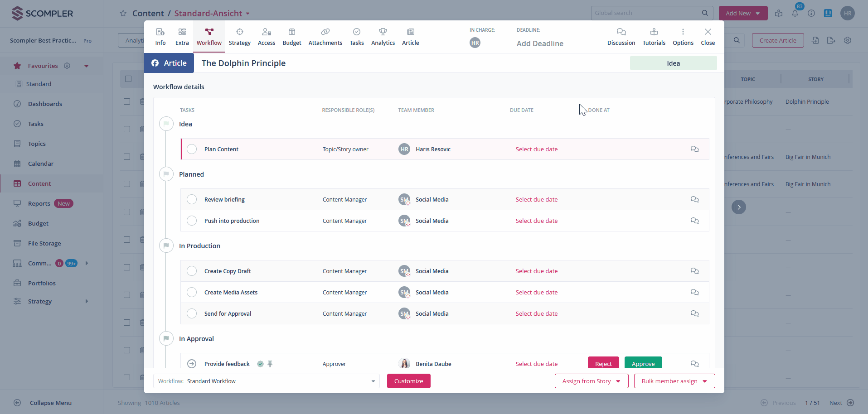868x414 pixels.
Task: Switch to the Info tab
Action: pos(160,36)
